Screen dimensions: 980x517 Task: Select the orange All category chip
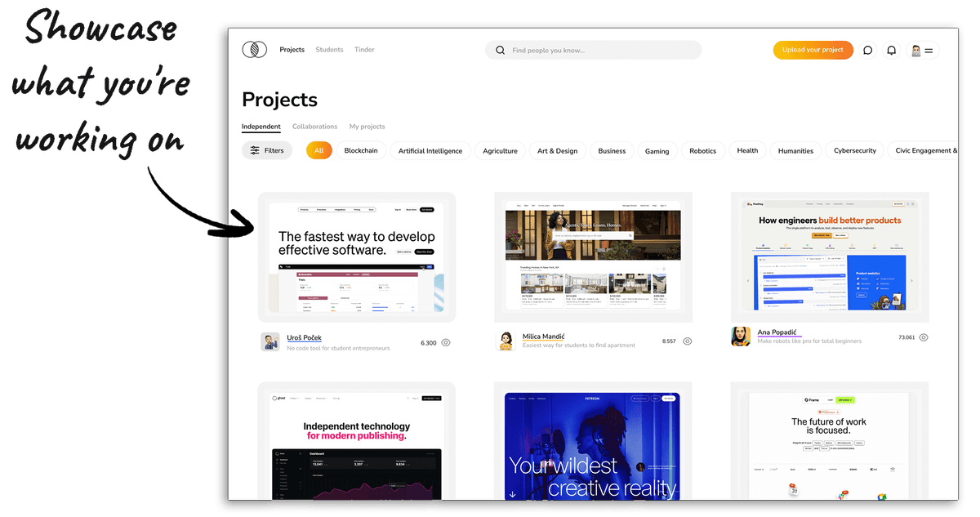319,150
